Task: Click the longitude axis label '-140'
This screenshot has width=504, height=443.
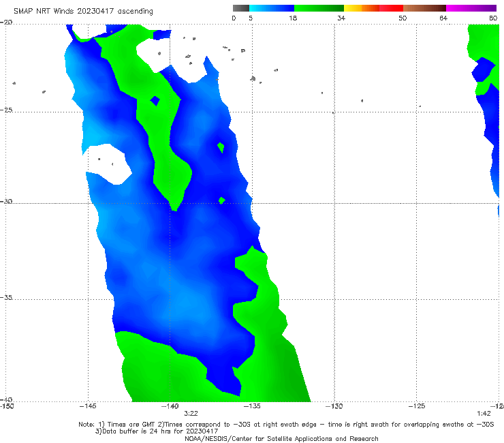Action: 170,406
